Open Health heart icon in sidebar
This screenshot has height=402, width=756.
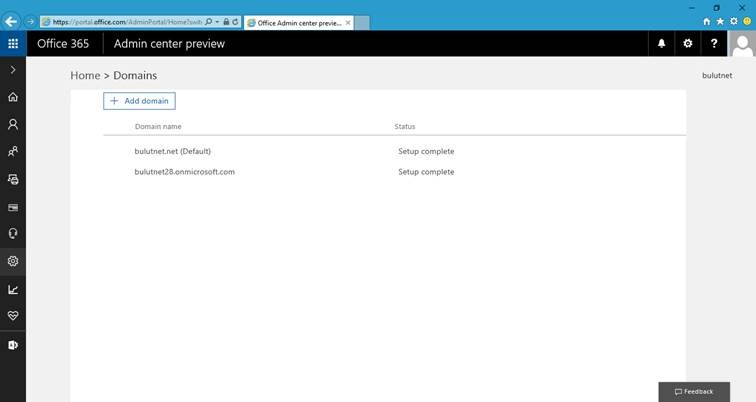pyautogui.click(x=13, y=316)
